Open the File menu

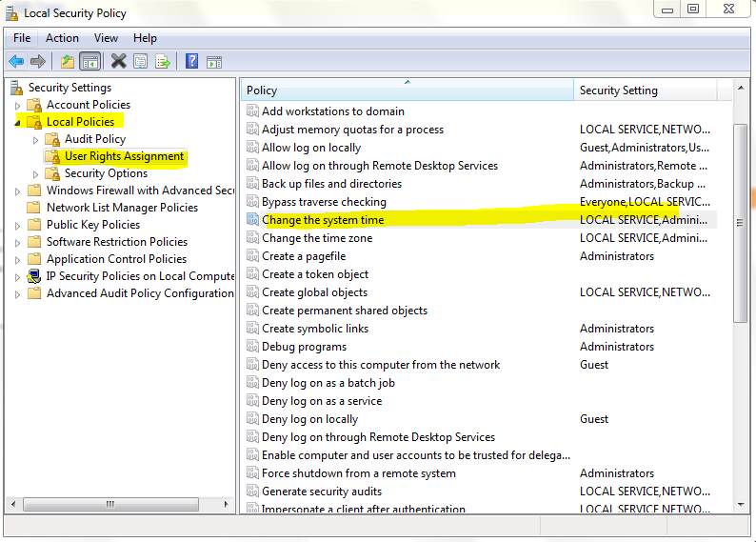(22, 38)
